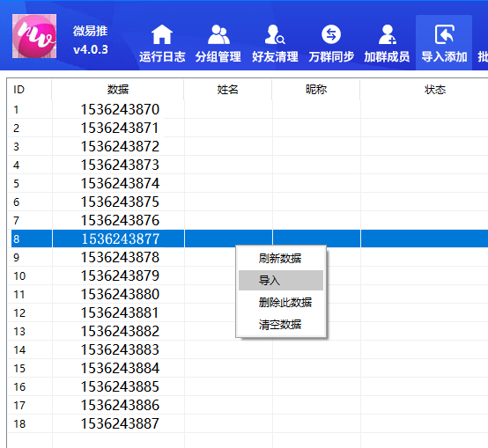Choose 刷新数据 in context menu
This screenshot has width=488, height=448.
pyautogui.click(x=281, y=259)
